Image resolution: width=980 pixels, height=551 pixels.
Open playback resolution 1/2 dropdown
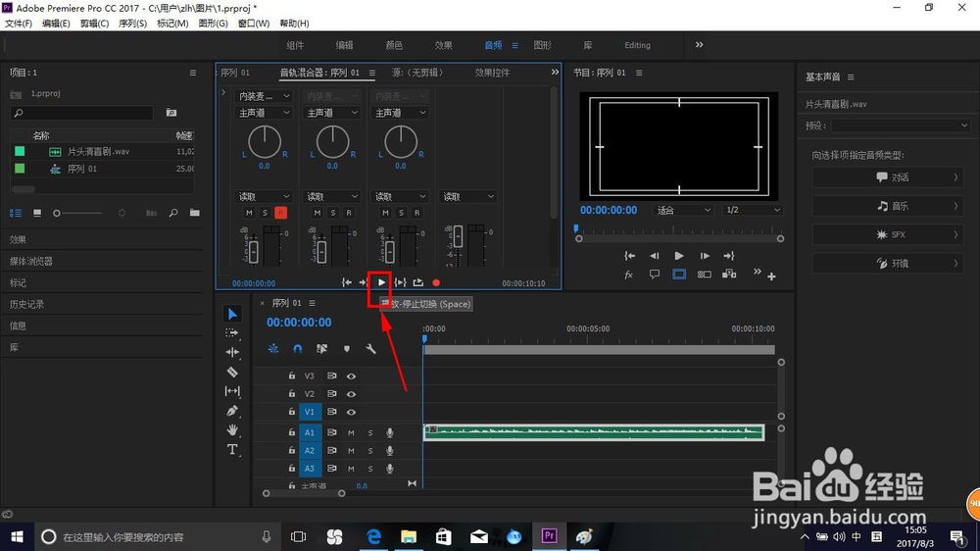click(753, 210)
